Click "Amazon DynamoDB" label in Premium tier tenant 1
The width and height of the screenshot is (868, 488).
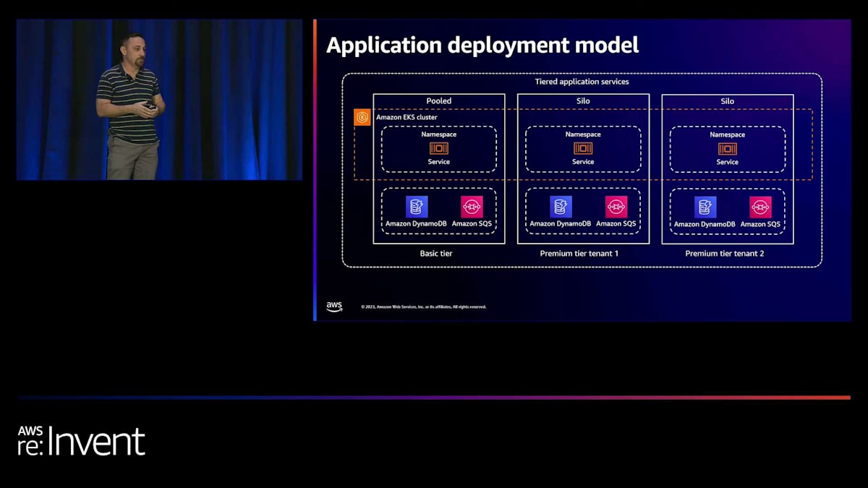(561, 224)
